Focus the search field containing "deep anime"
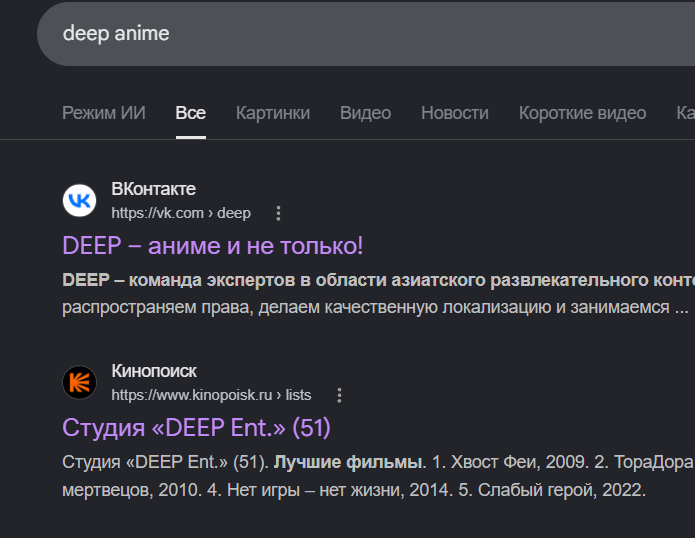This screenshot has height=538, width=695. pos(366,34)
